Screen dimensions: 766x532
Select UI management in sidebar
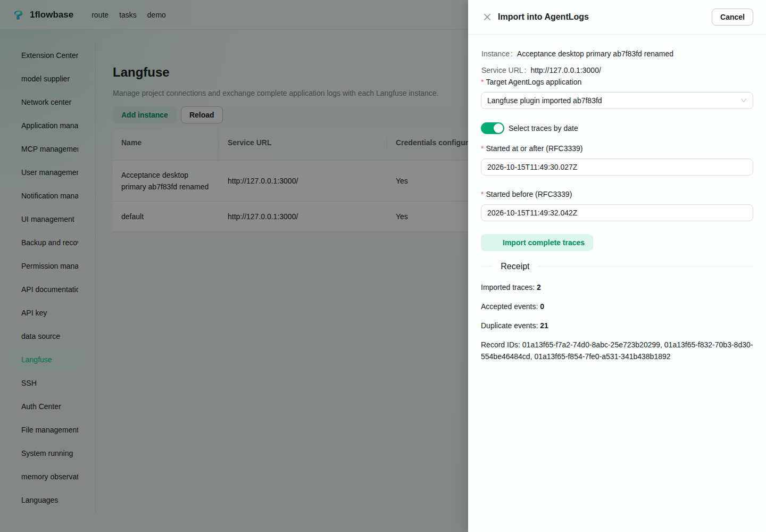[x=48, y=219]
